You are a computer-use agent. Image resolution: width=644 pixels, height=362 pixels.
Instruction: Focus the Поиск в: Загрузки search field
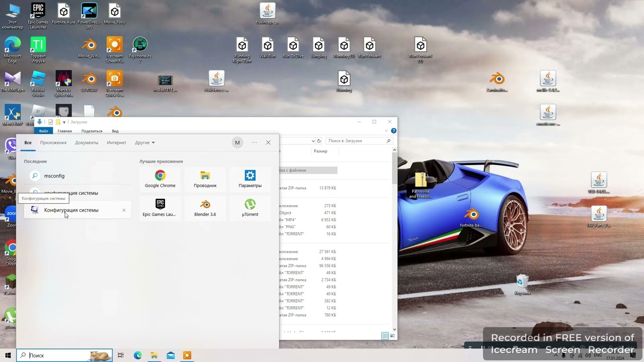(x=359, y=141)
